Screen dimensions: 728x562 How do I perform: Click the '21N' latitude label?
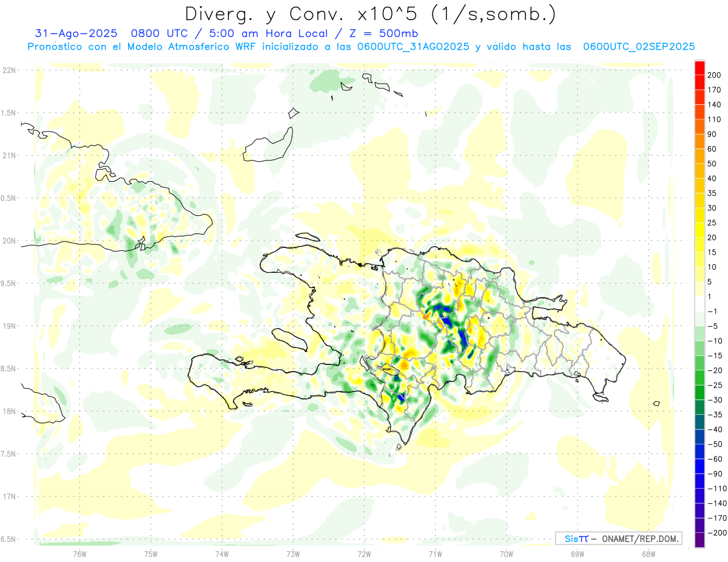[10, 156]
